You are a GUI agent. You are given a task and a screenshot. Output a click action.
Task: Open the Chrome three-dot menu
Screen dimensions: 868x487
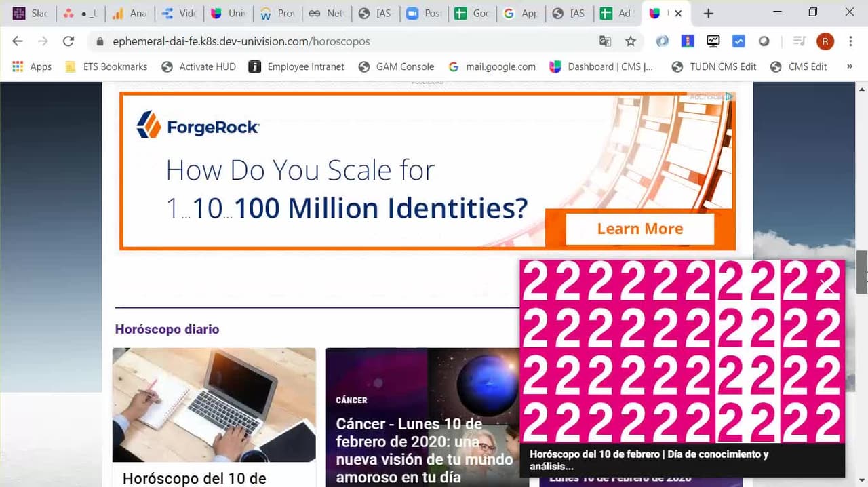pos(850,41)
